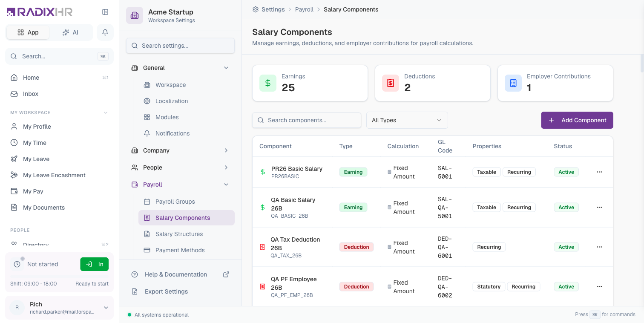The height and width of the screenshot is (323, 644).
Task: Click the My Pay wallet icon
Action: (x=14, y=191)
